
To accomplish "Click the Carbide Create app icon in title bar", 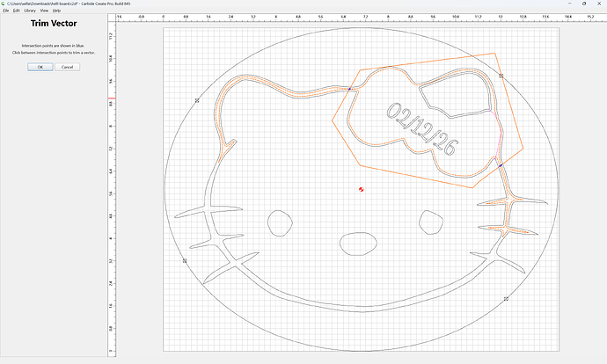I will [x=4, y=4].
